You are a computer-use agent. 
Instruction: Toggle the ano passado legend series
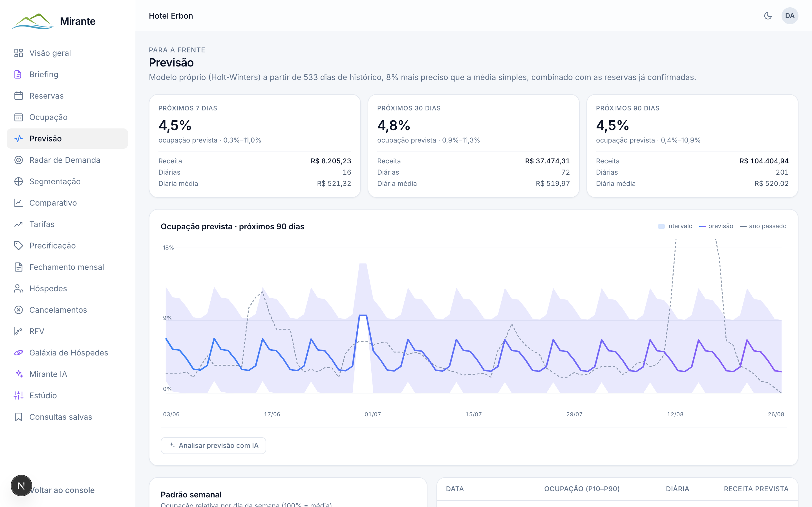pyautogui.click(x=763, y=226)
